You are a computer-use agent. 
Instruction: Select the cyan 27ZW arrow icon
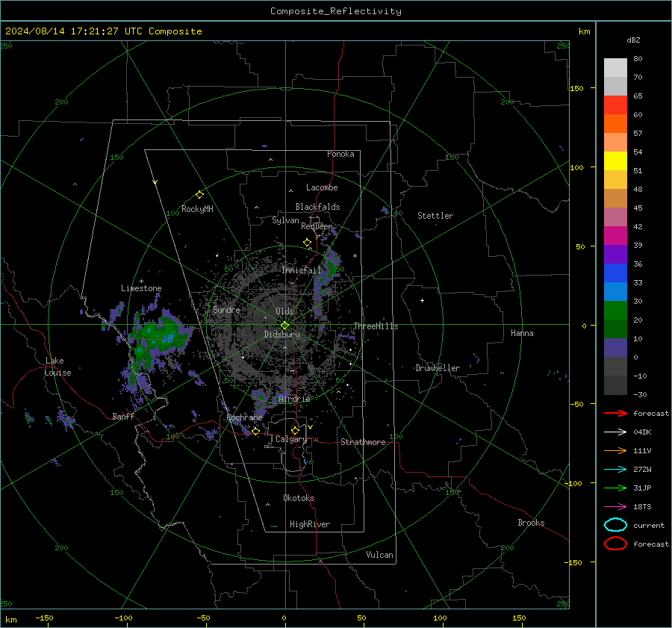[615, 470]
